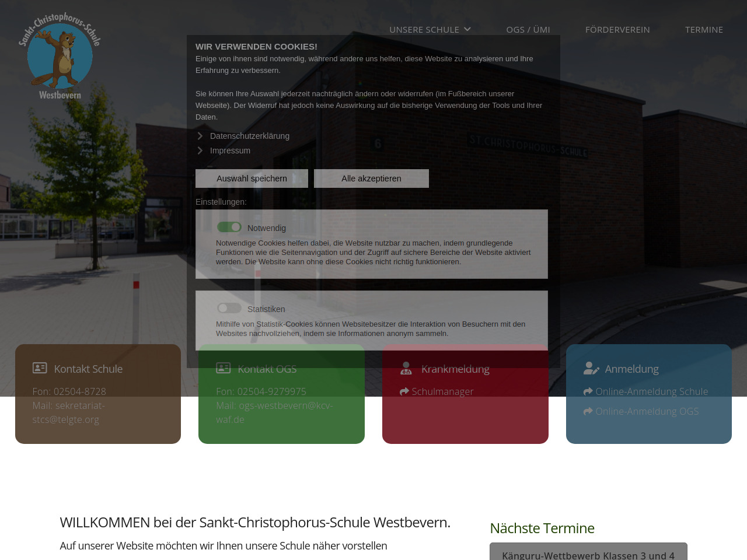Expand the Datenschutzerklärung chevron
The image size is (747, 560).
click(x=200, y=136)
